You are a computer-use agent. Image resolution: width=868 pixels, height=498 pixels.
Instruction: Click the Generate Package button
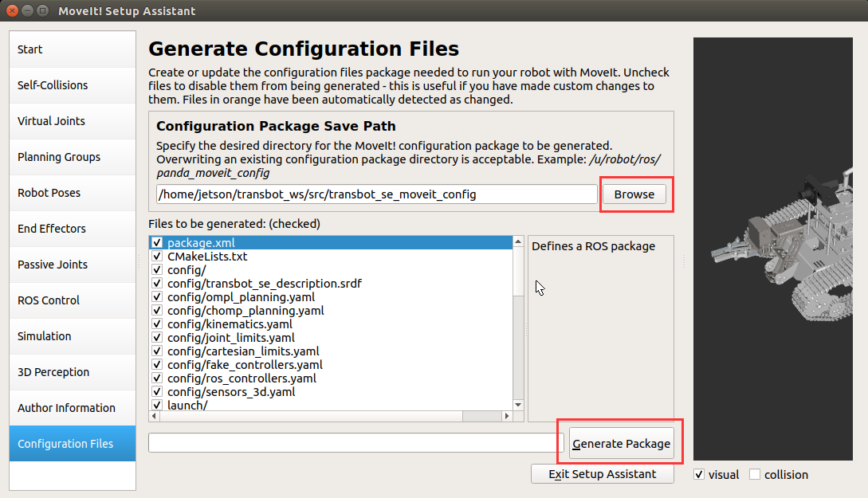click(621, 443)
